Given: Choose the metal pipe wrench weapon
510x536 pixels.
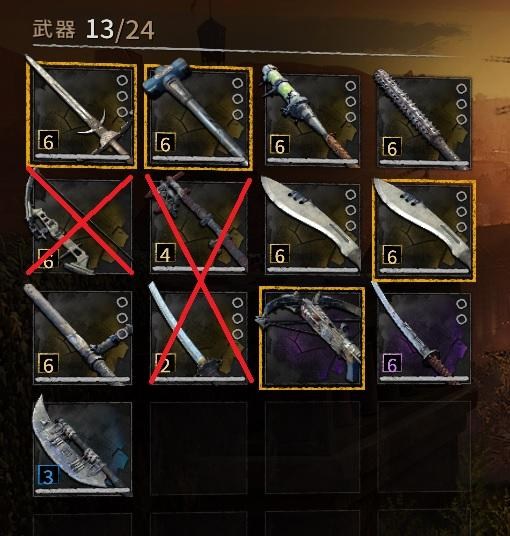Looking at the screenshot, I should pyautogui.click(x=82, y=338).
